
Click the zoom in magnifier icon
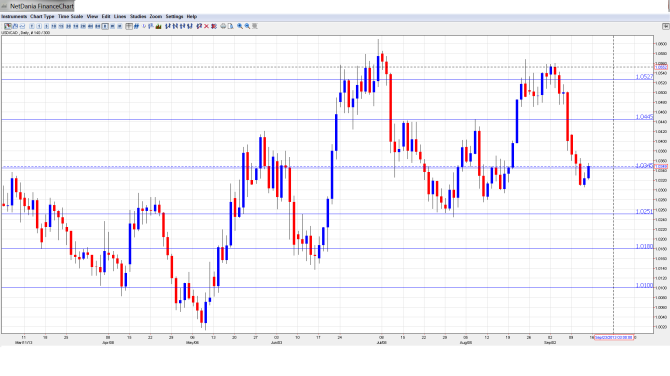[240, 26]
